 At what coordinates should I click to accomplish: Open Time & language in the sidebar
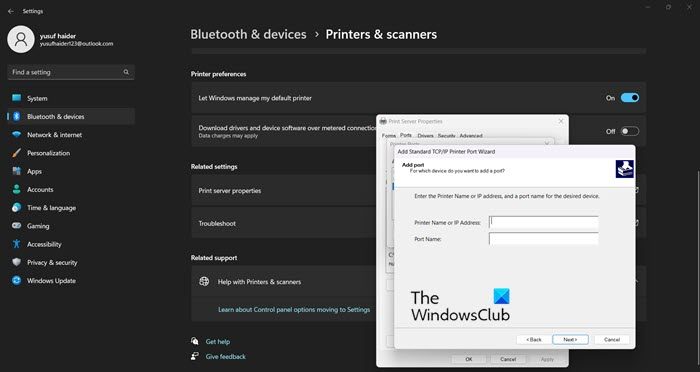pyautogui.click(x=71, y=208)
